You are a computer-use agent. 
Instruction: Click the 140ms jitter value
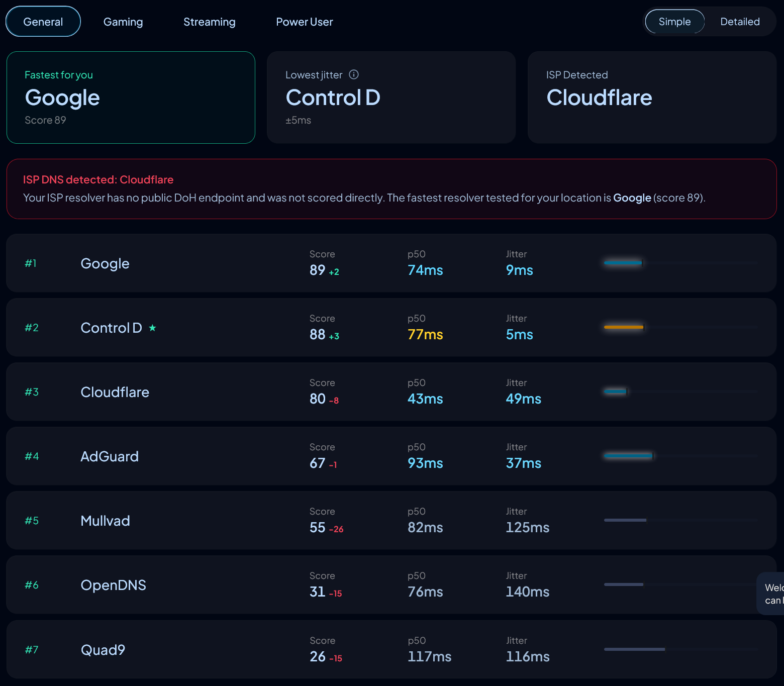528,592
